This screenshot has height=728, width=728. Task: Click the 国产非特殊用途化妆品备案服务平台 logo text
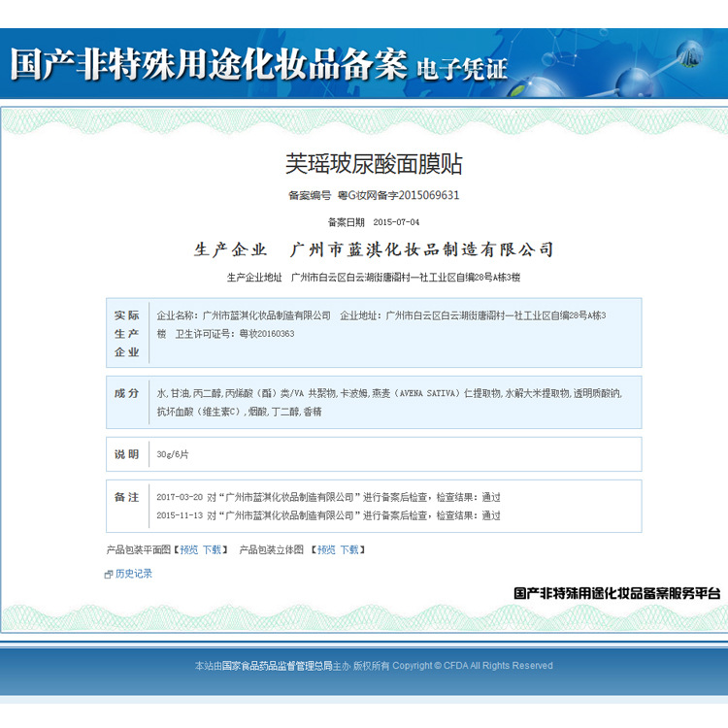pos(617,593)
